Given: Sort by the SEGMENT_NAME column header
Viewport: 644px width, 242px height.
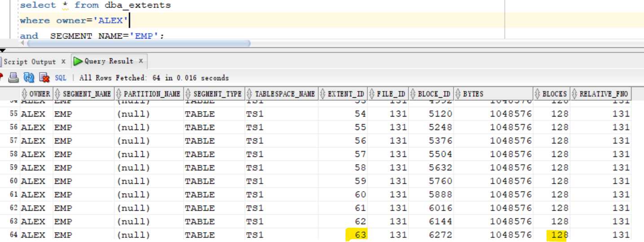Looking at the screenshot, I should click(x=83, y=94).
